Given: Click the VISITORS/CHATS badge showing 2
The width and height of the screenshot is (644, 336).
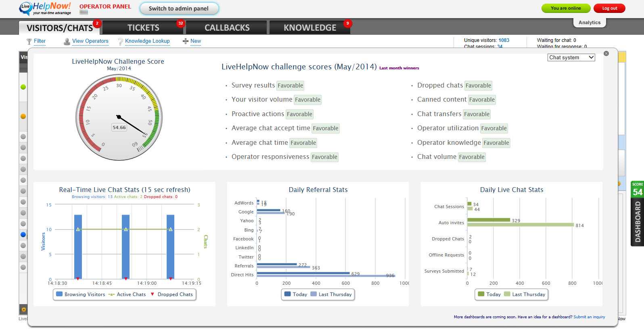Looking at the screenshot, I should point(97,23).
